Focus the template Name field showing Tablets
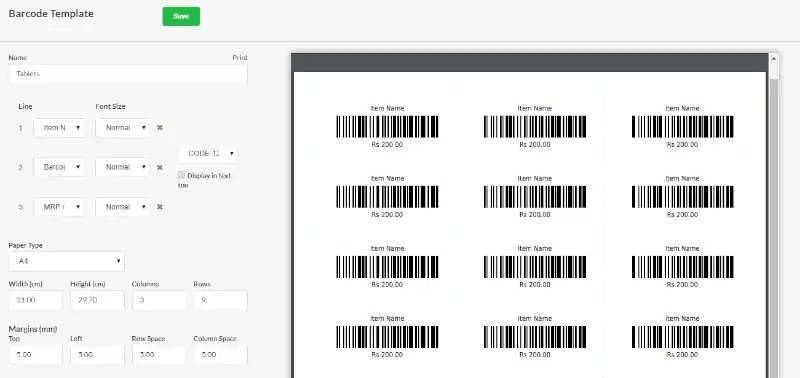 [128, 74]
